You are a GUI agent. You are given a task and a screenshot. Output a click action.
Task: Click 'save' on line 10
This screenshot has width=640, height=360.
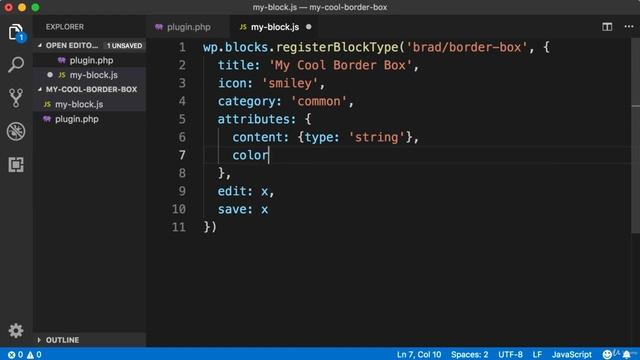pos(232,209)
